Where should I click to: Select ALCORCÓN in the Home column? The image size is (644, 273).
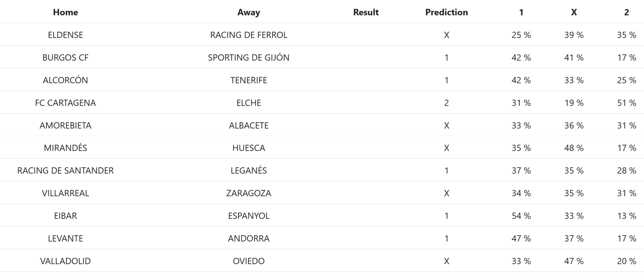pos(65,80)
